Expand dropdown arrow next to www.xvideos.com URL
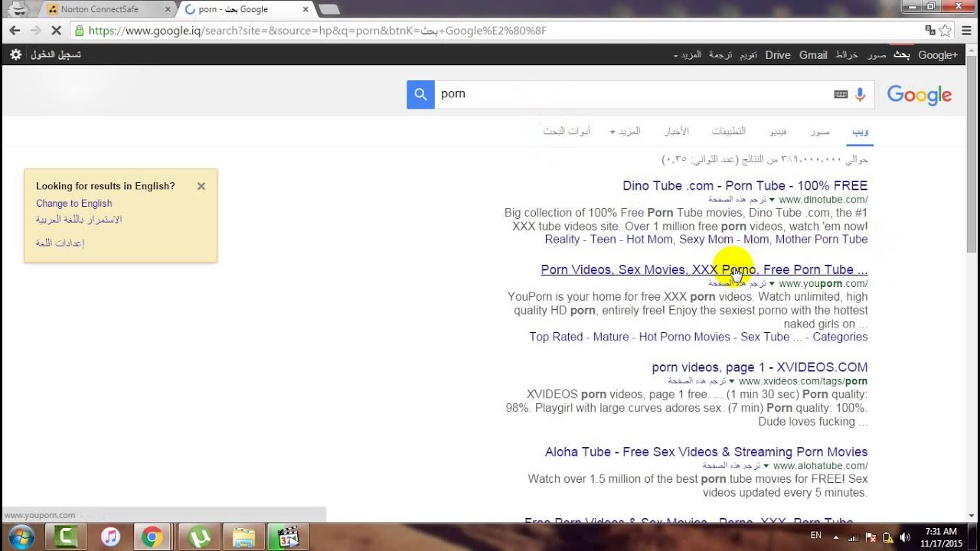 (x=732, y=381)
